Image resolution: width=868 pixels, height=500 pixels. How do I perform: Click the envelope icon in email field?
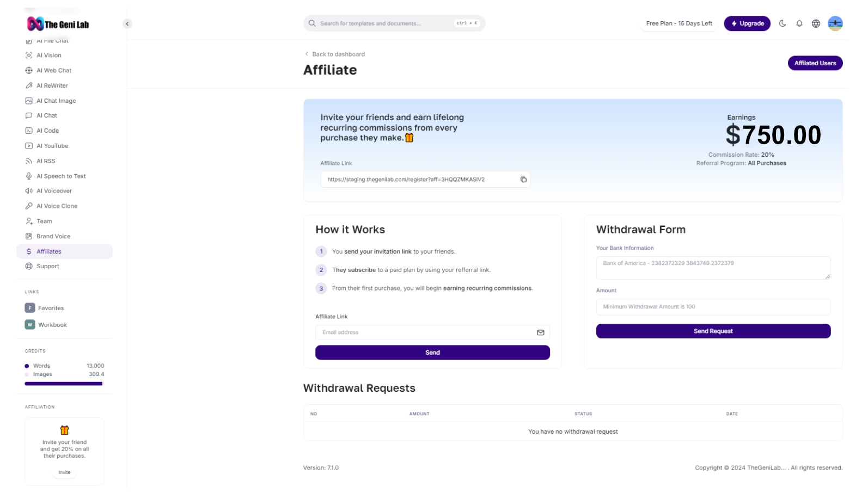[x=540, y=332]
